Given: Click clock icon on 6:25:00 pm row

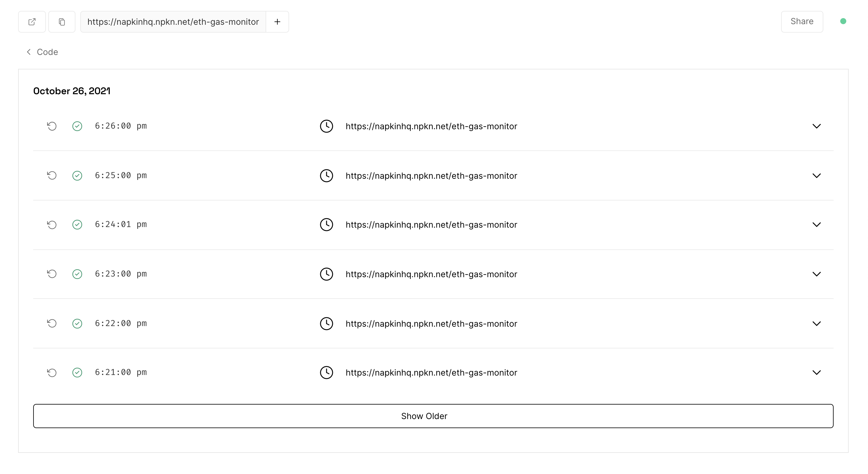Looking at the screenshot, I should pyautogui.click(x=326, y=176).
